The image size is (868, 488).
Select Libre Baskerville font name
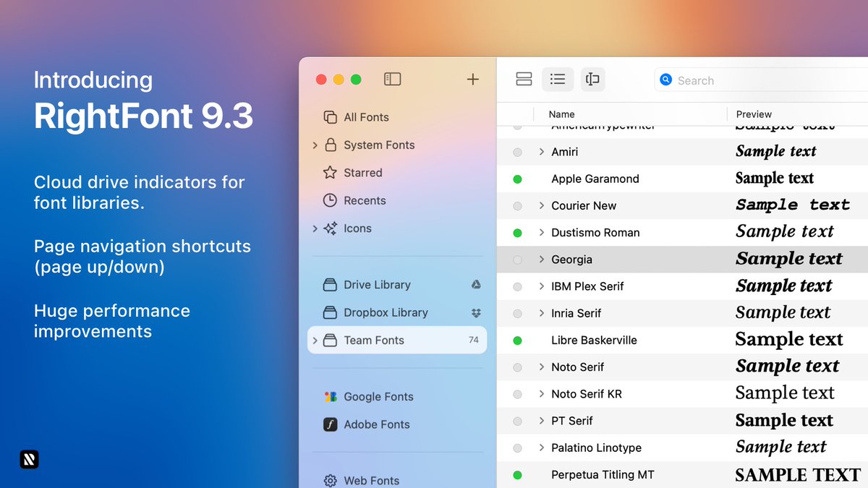pyautogui.click(x=594, y=340)
